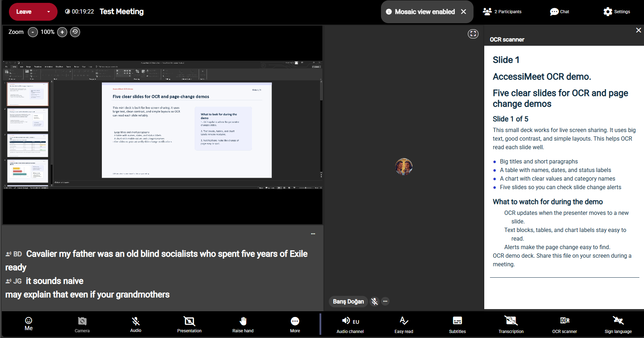Click the Leave meeting button
This screenshot has height=338, width=644.
pyautogui.click(x=24, y=12)
